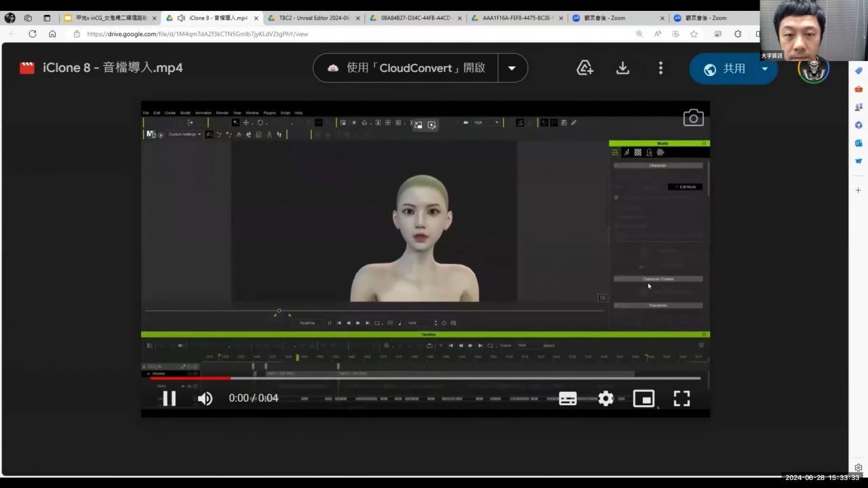The image size is (868, 488).
Task: Toggle subtitles in the video player
Action: coord(568,398)
